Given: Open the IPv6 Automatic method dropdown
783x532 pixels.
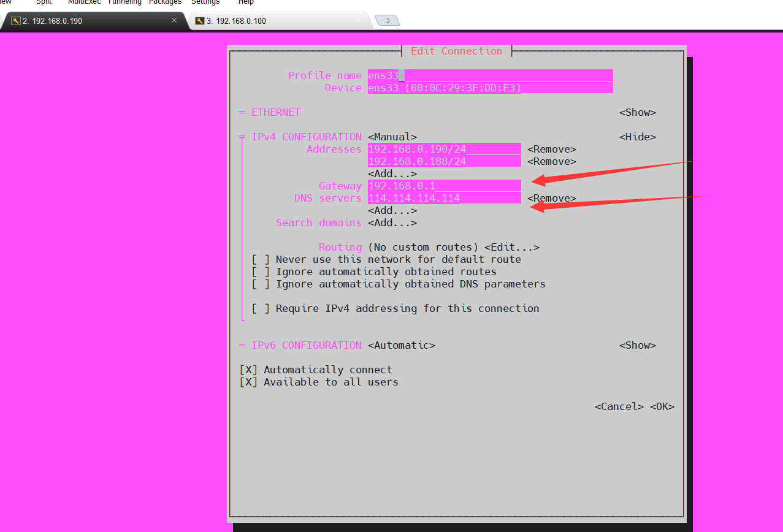Looking at the screenshot, I should pyautogui.click(x=402, y=345).
